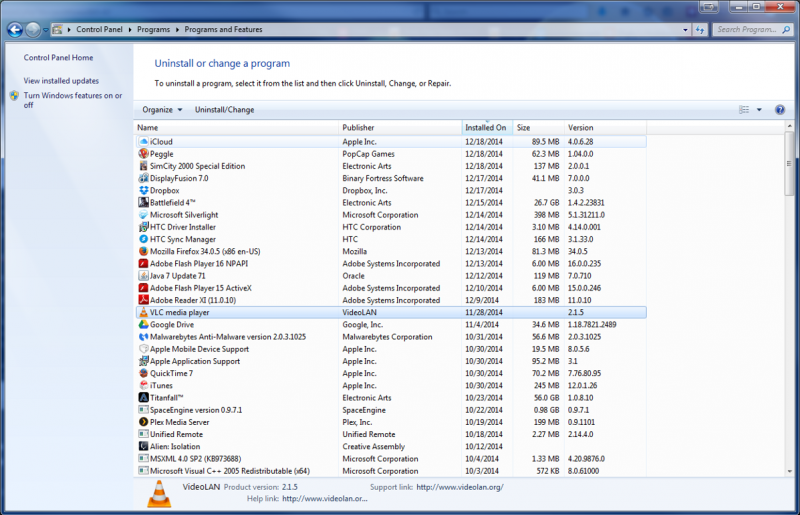Sort by the Size column header
This screenshot has width=800, height=515.
click(539, 128)
